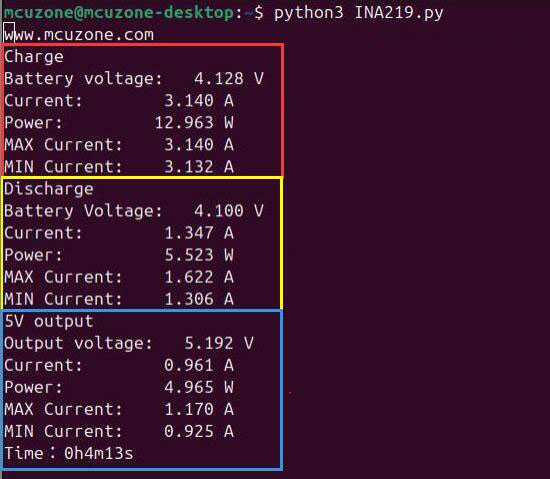Click the Charge current 3.140 A line
The height and width of the screenshot is (479, 550).
(119, 101)
